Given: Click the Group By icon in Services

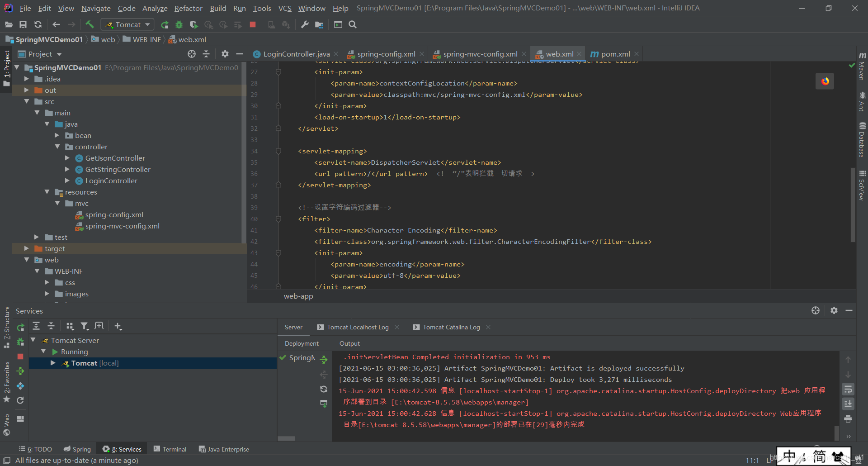Looking at the screenshot, I should 70,326.
